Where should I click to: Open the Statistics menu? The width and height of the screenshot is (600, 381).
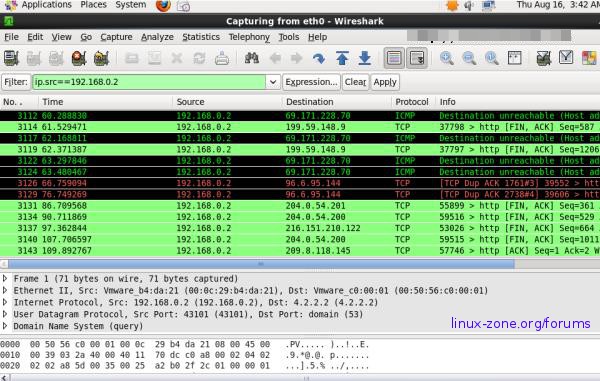click(201, 37)
